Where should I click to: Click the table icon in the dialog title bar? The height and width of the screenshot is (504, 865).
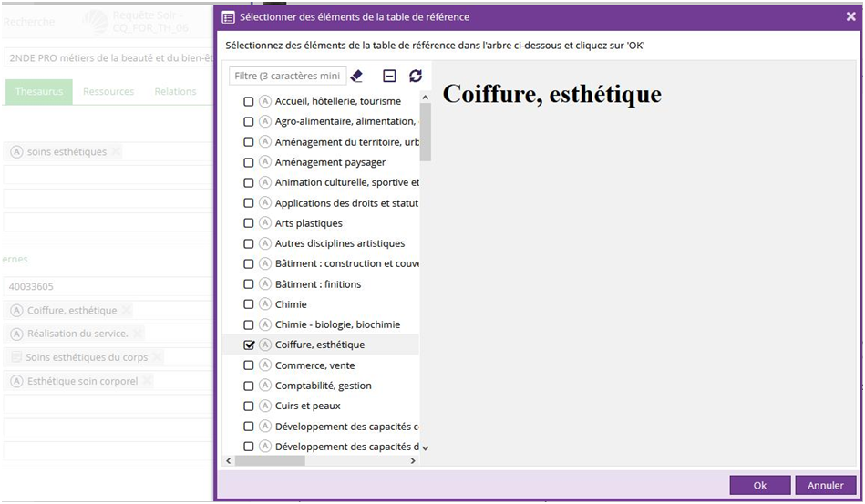[229, 17]
